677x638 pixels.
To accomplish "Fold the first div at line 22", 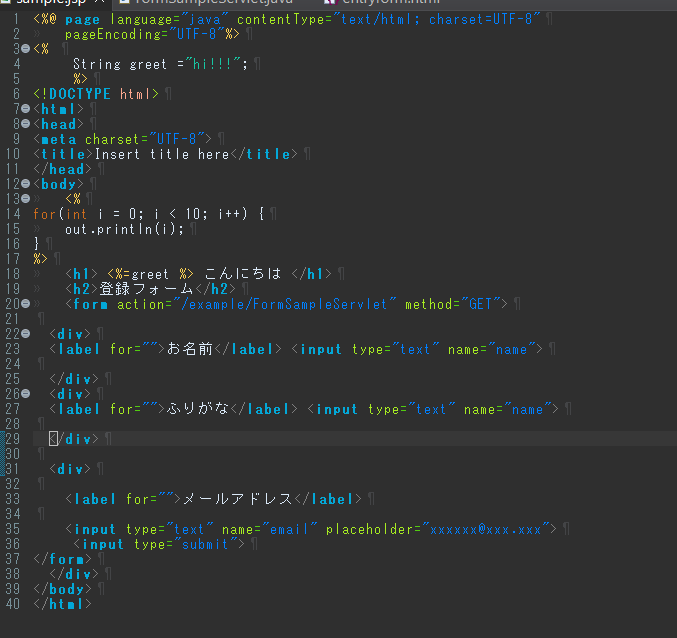I will pos(25,334).
